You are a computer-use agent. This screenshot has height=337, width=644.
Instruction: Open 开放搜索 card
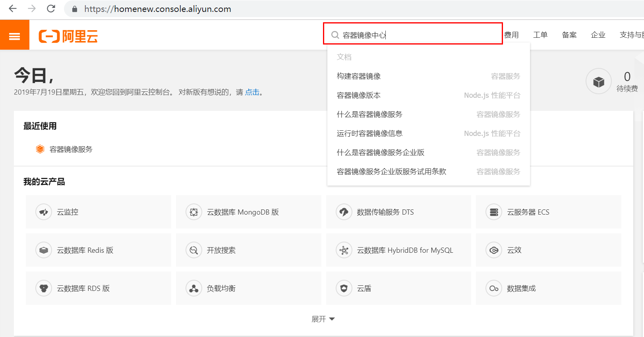pos(249,250)
